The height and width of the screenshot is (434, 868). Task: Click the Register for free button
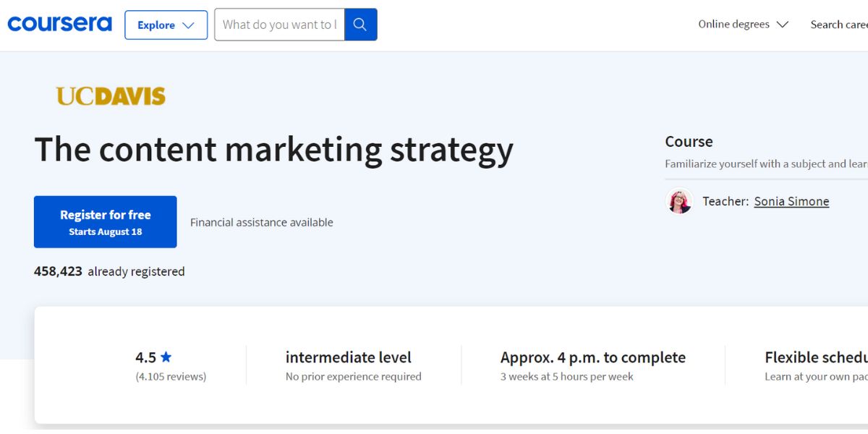click(105, 221)
